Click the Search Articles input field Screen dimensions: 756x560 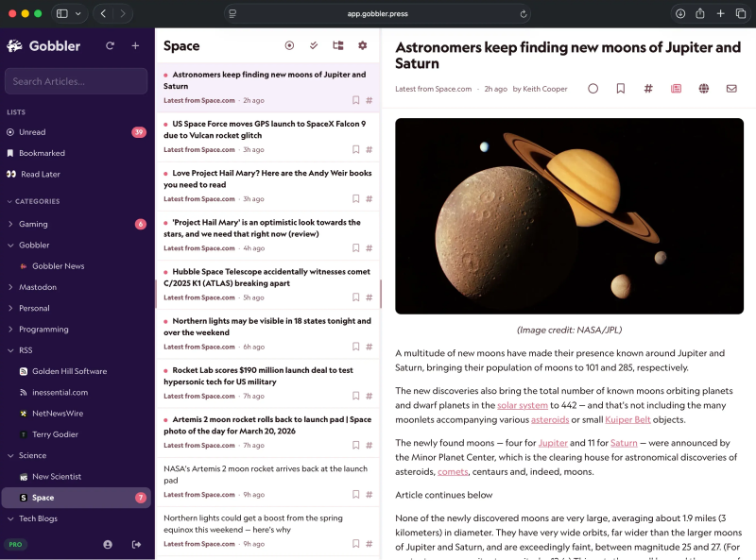[x=77, y=81]
